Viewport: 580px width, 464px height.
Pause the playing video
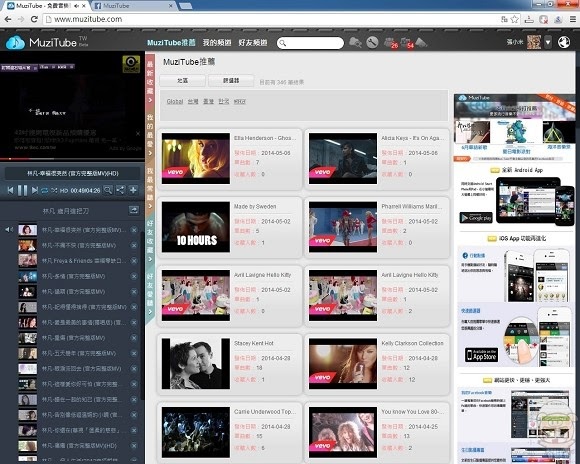coord(23,190)
